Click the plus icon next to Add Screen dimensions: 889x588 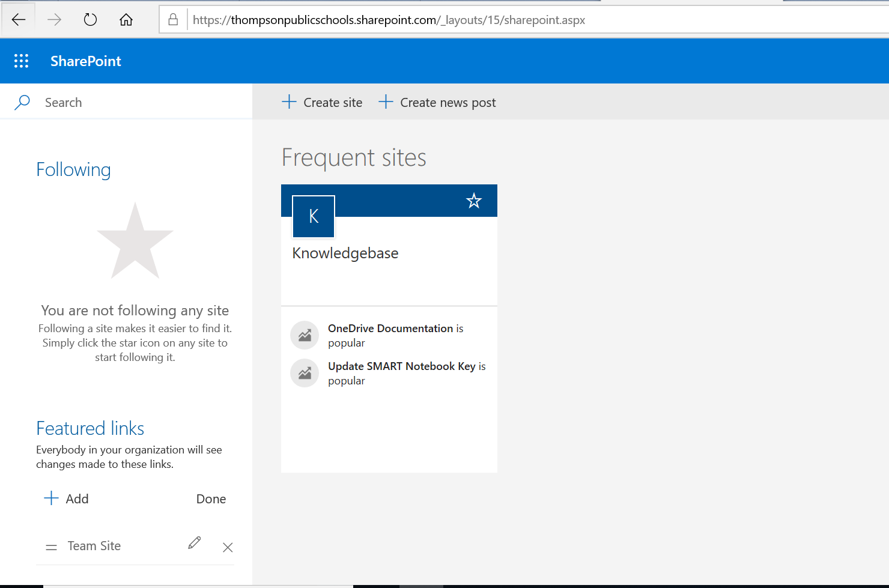point(51,498)
